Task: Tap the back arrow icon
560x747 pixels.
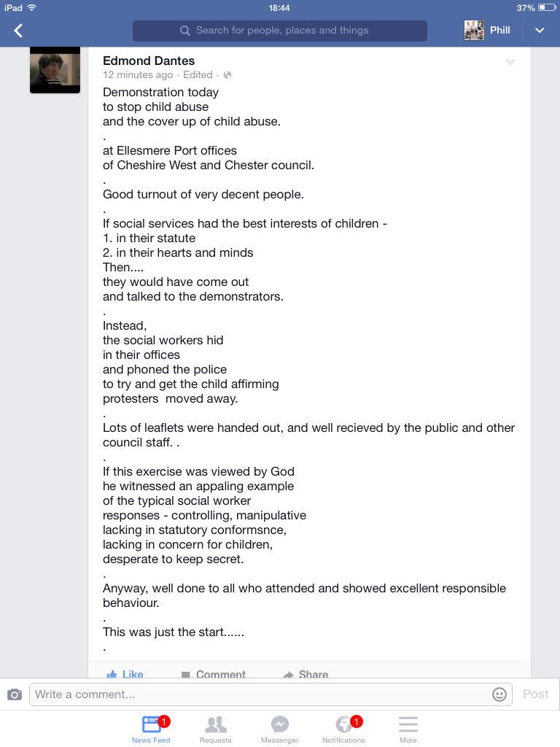Action: click(x=19, y=31)
